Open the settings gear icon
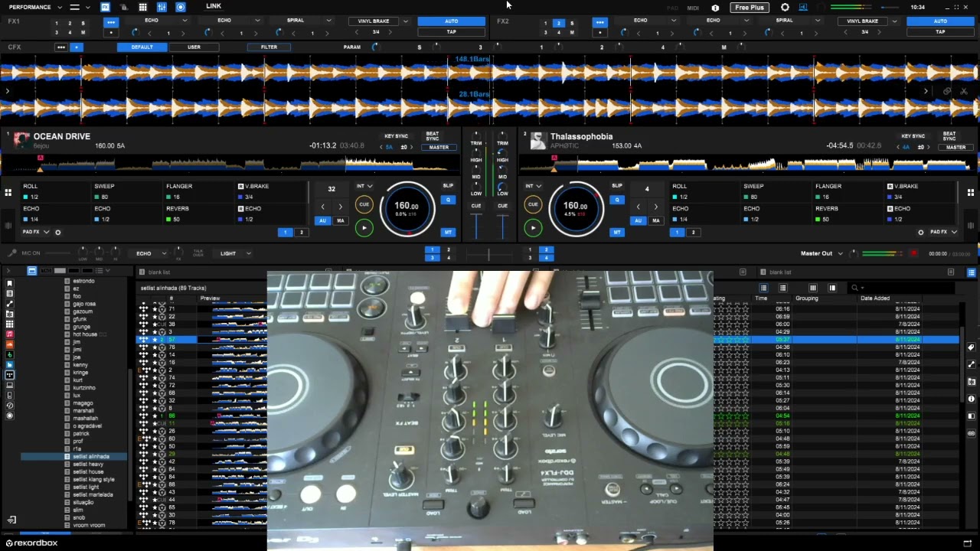The width and height of the screenshot is (980, 551). pyautogui.click(x=785, y=7)
